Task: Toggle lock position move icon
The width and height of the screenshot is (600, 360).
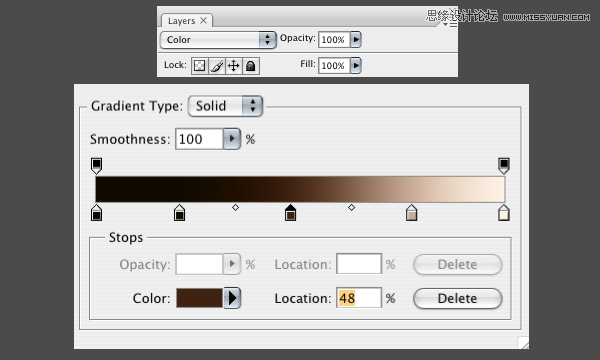Action: tap(233, 66)
